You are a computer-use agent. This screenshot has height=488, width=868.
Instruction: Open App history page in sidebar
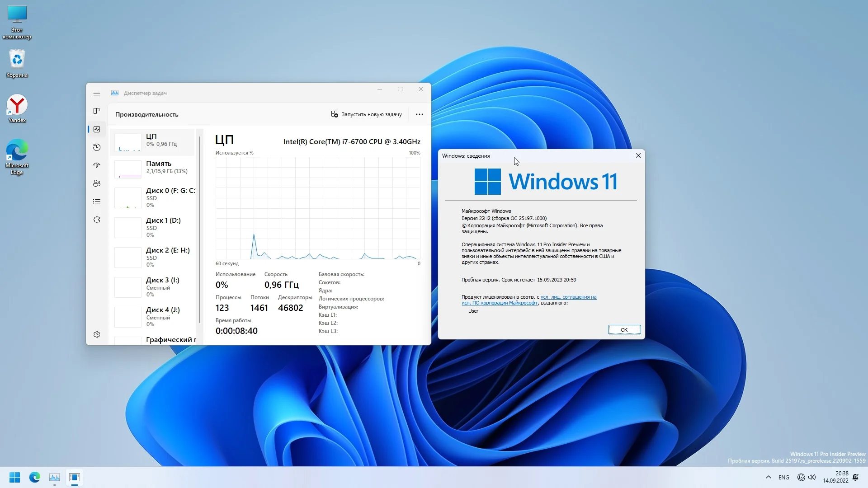pyautogui.click(x=97, y=147)
